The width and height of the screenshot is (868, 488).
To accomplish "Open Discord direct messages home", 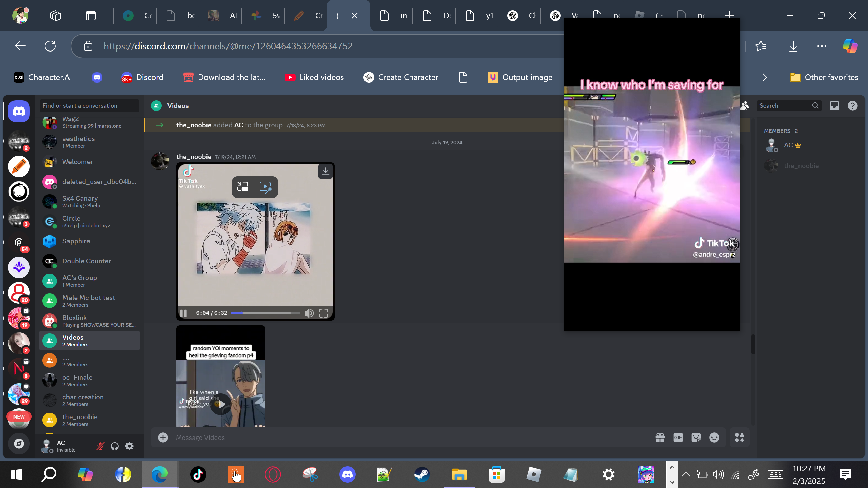I will [x=19, y=111].
